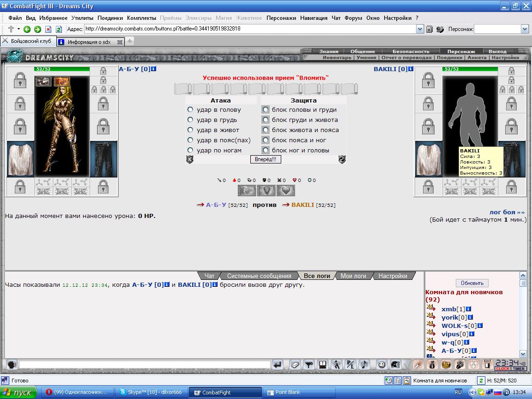
Task: Click inside the address URL field
Action: [x=250, y=29]
